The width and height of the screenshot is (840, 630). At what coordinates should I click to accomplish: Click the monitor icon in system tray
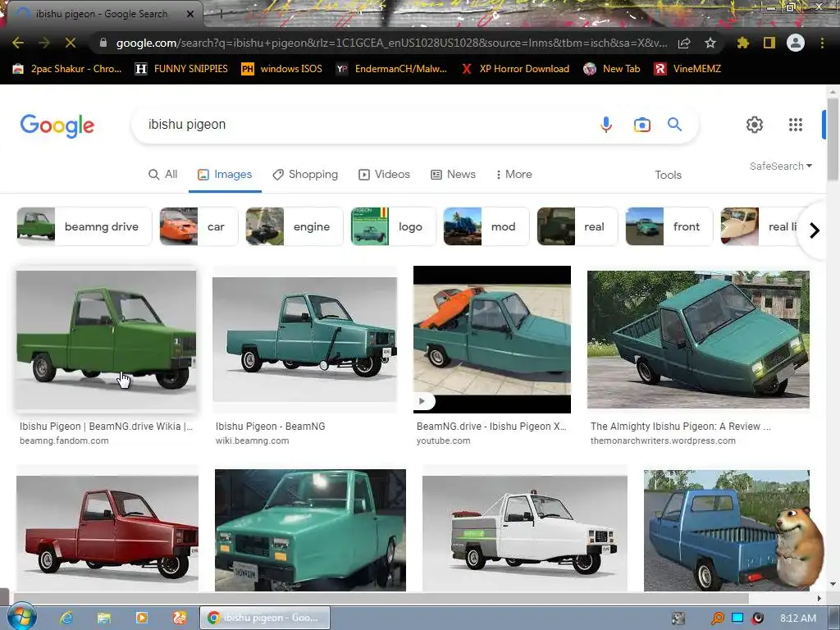[737, 619]
